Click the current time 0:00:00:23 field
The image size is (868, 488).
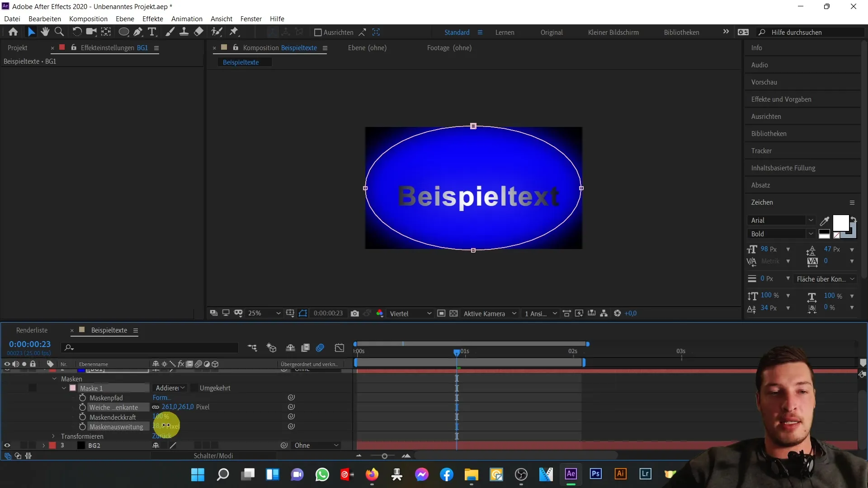click(x=29, y=344)
